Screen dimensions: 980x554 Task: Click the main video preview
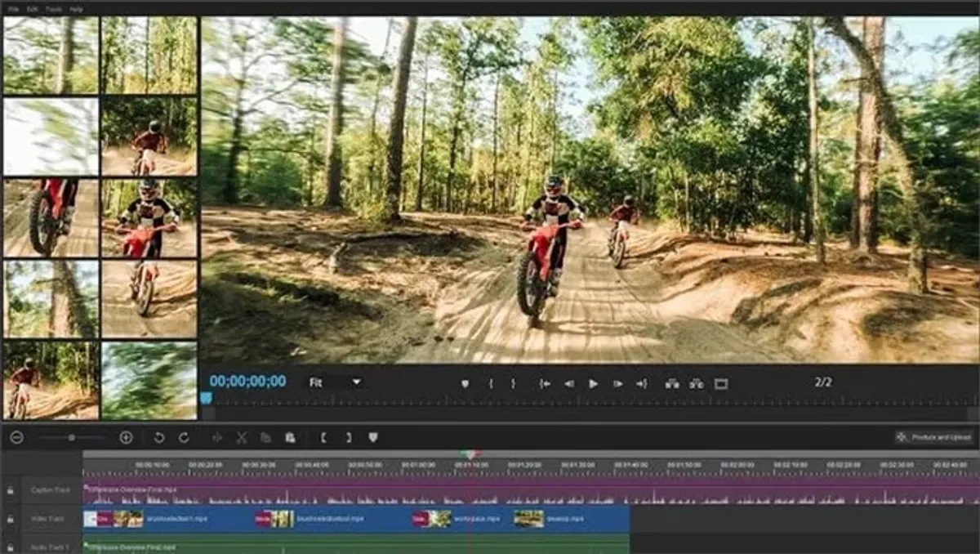(x=590, y=190)
